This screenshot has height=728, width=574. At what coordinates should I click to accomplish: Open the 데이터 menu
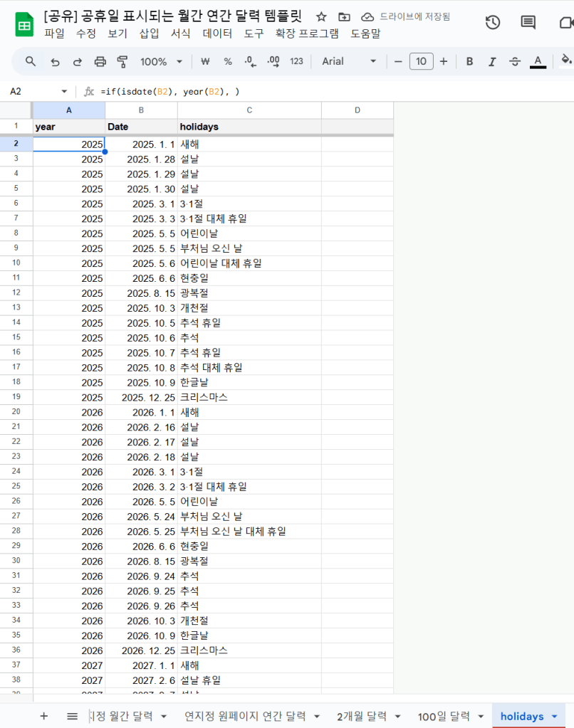coord(217,33)
